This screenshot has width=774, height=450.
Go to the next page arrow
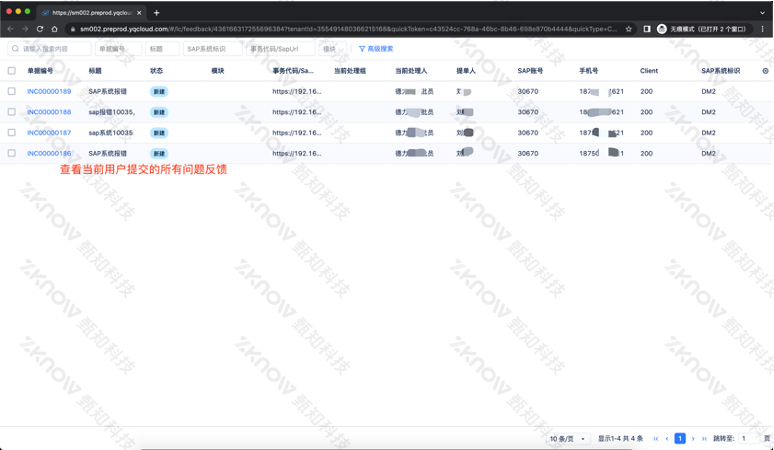(692, 438)
